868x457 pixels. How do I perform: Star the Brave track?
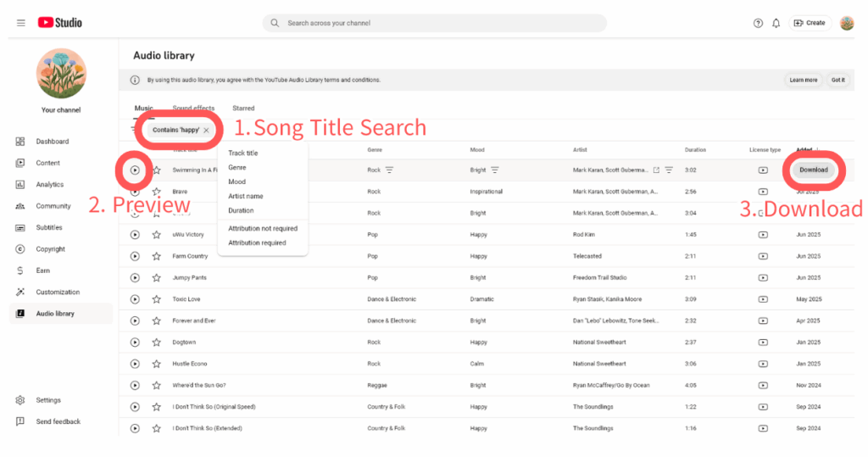click(157, 192)
